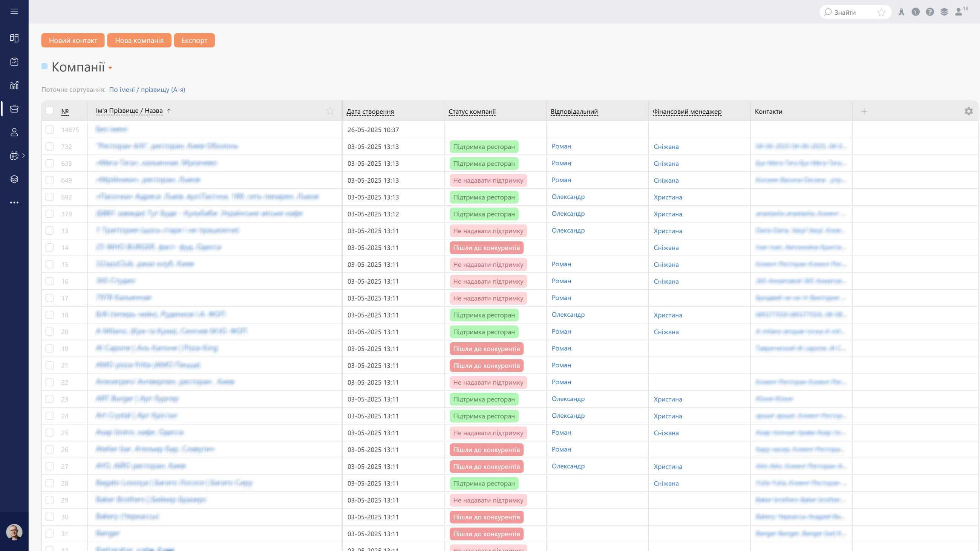Open the more options dots in sidebar

14,203
